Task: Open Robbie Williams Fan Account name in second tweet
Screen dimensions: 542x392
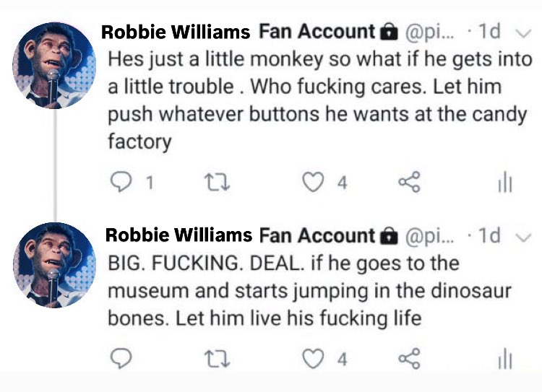Action: click(x=240, y=235)
